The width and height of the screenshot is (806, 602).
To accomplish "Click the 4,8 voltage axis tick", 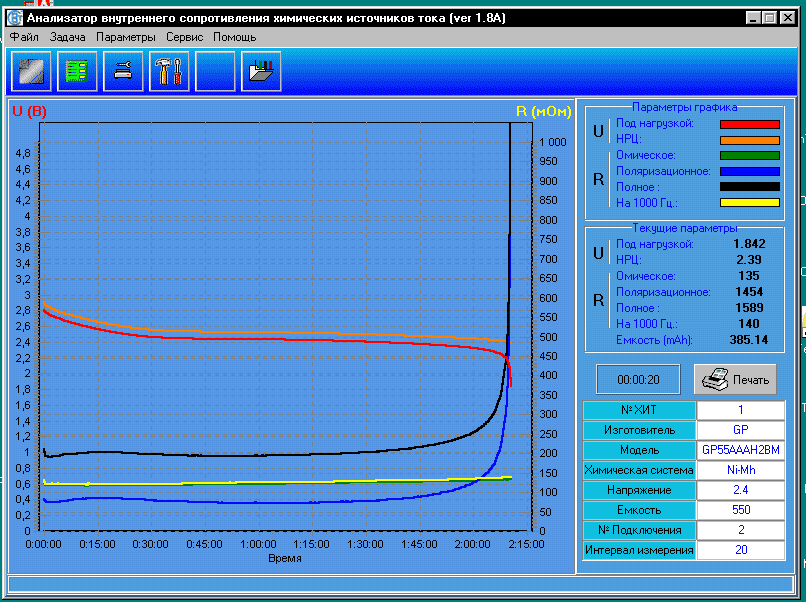I will pyautogui.click(x=23, y=153).
